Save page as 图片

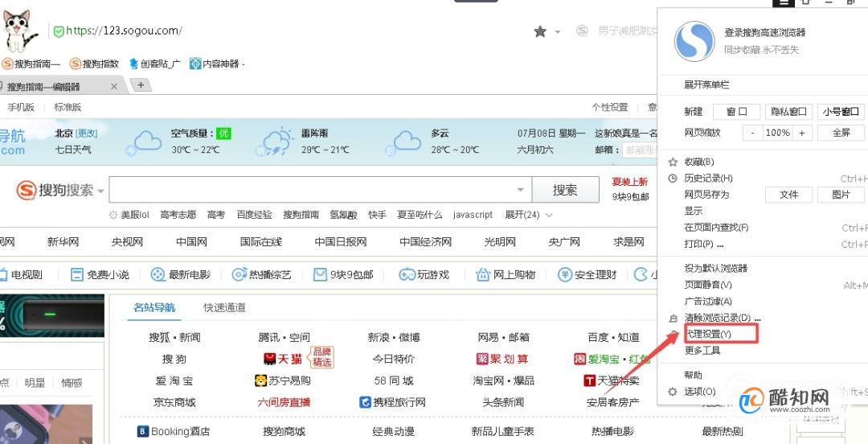pyautogui.click(x=841, y=195)
